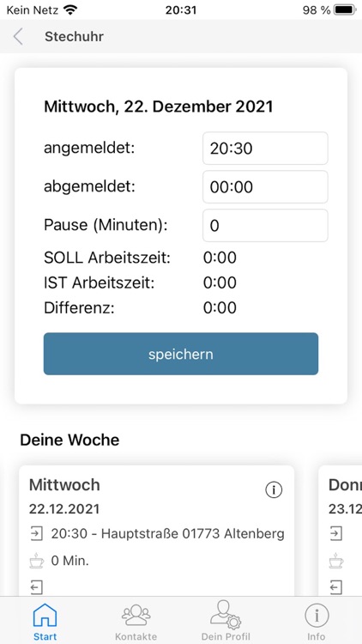Tap check-out icon on Donnerstag card

336,587
